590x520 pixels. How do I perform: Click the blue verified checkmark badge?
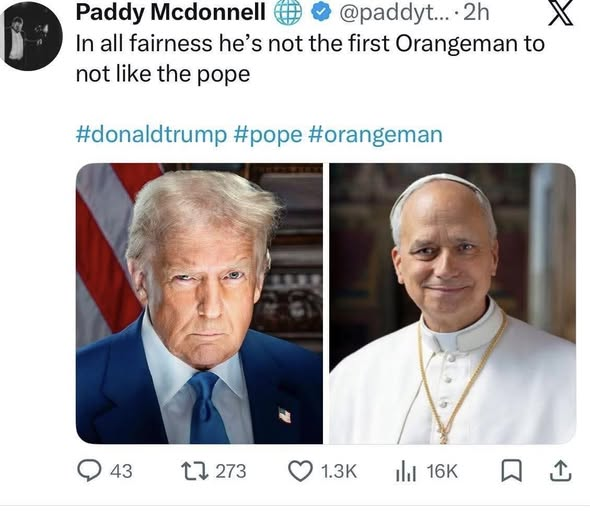click(x=321, y=13)
